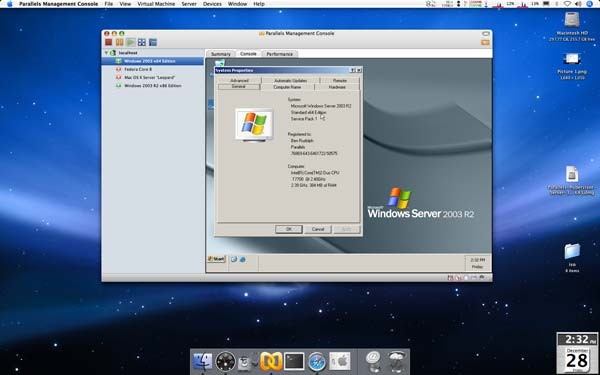Select the Macintosh HD desktop icon
Viewport: 600px width, 375px height.
coord(572,20)
